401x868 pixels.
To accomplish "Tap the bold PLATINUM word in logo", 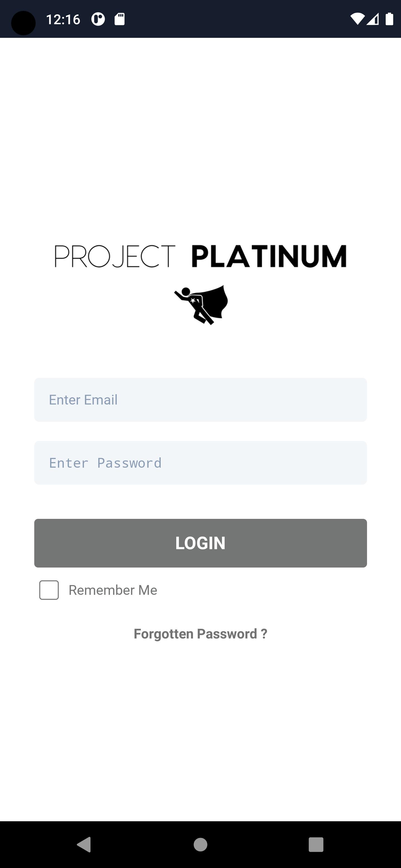I will click(269, 256).
